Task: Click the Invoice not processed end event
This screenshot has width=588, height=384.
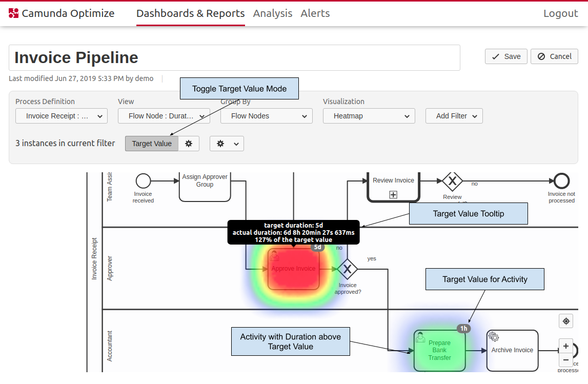Action: click(561, 181)
